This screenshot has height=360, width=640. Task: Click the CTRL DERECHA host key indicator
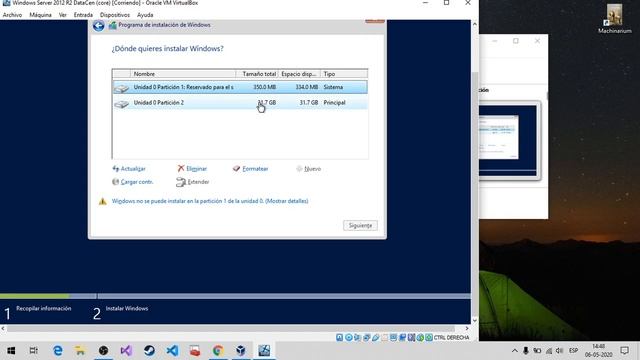tap(451, 338)
